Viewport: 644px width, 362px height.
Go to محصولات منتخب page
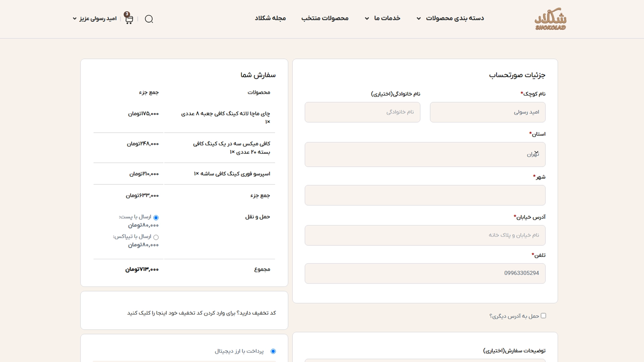click(x=325, y=18)
